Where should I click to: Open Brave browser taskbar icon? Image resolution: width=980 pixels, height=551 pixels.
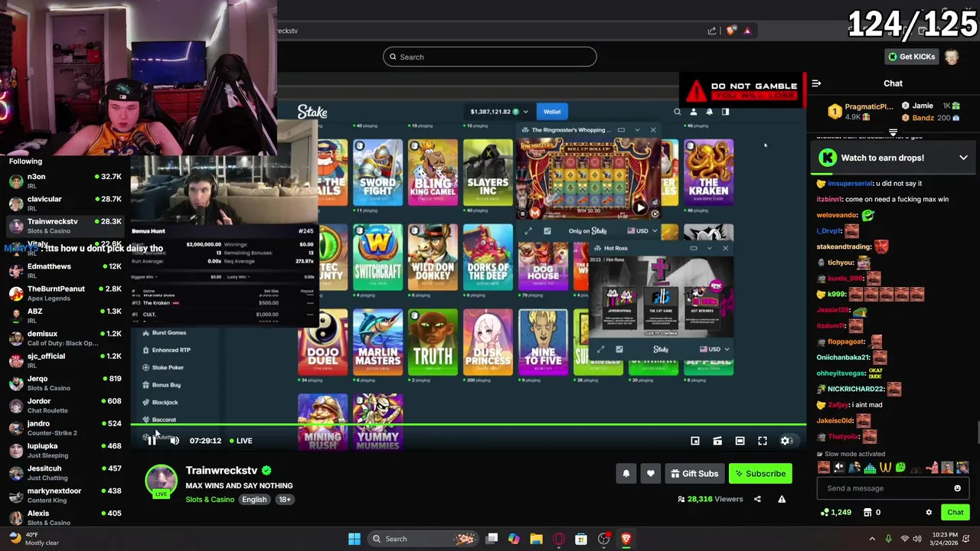tap(626, 539)
